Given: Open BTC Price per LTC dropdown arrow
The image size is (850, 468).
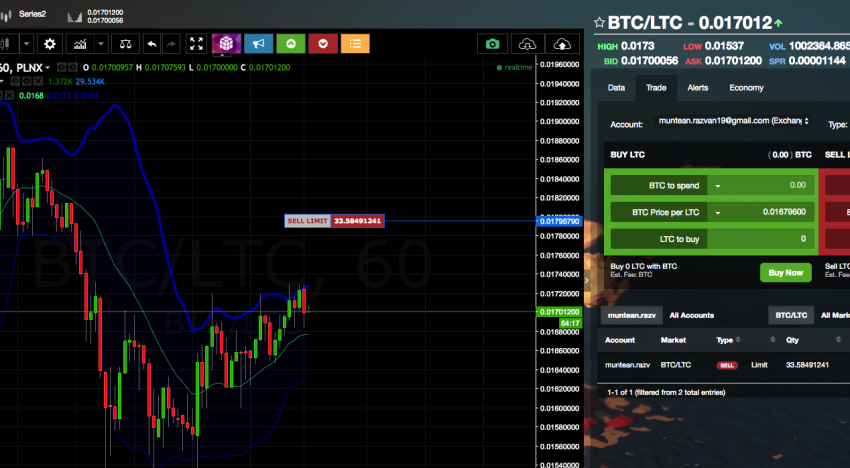Looking at the screenshot, I should (718, 212).
